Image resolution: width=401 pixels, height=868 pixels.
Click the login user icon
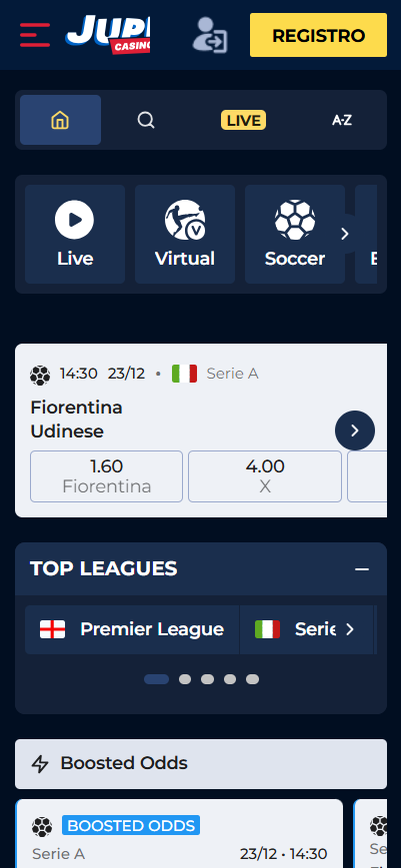point(210,35)
